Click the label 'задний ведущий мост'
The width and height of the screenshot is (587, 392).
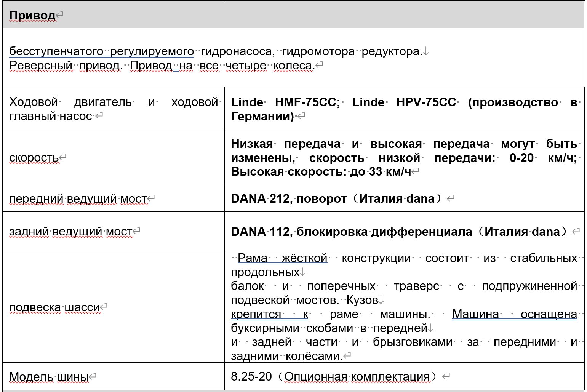(x=70, y=231)
